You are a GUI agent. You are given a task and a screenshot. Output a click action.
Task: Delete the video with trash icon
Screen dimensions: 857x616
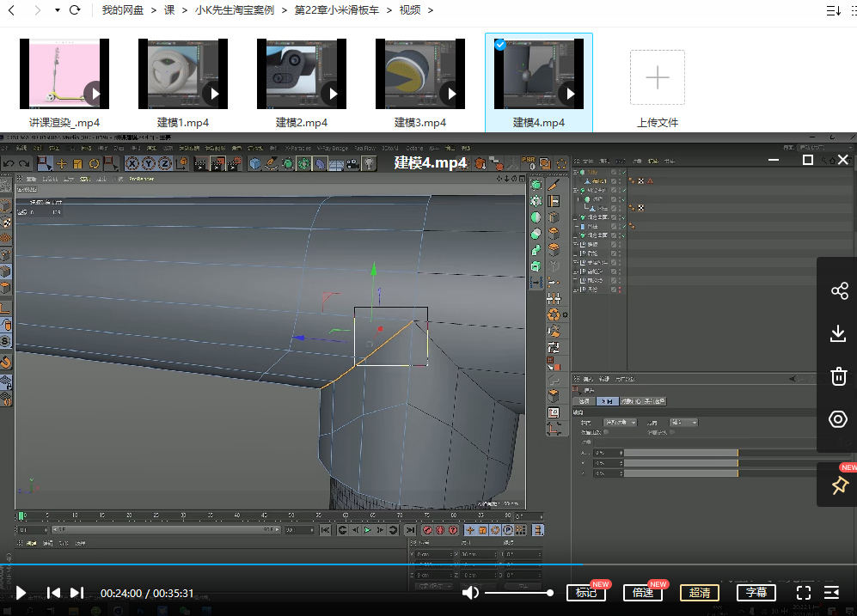[839, 376]
